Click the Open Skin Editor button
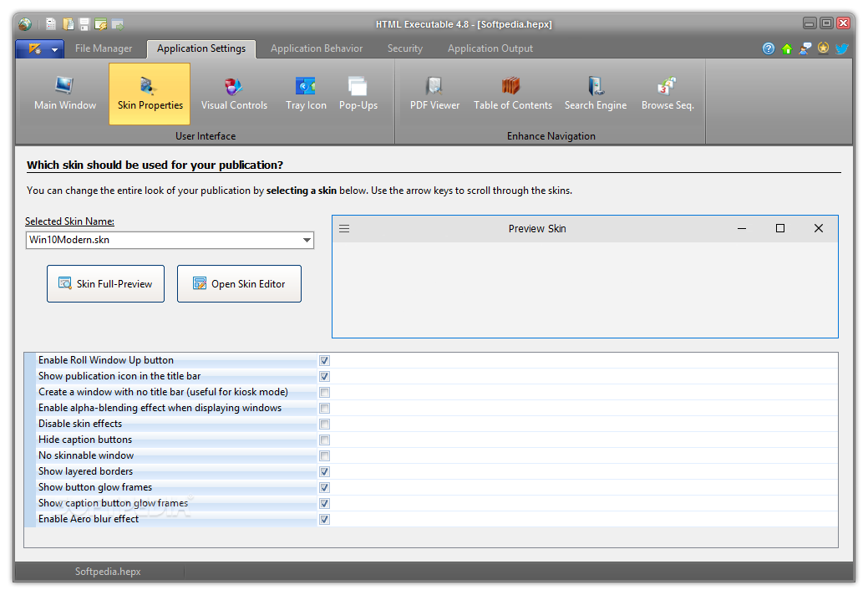The image size is (868, 595). coord(239,284)
